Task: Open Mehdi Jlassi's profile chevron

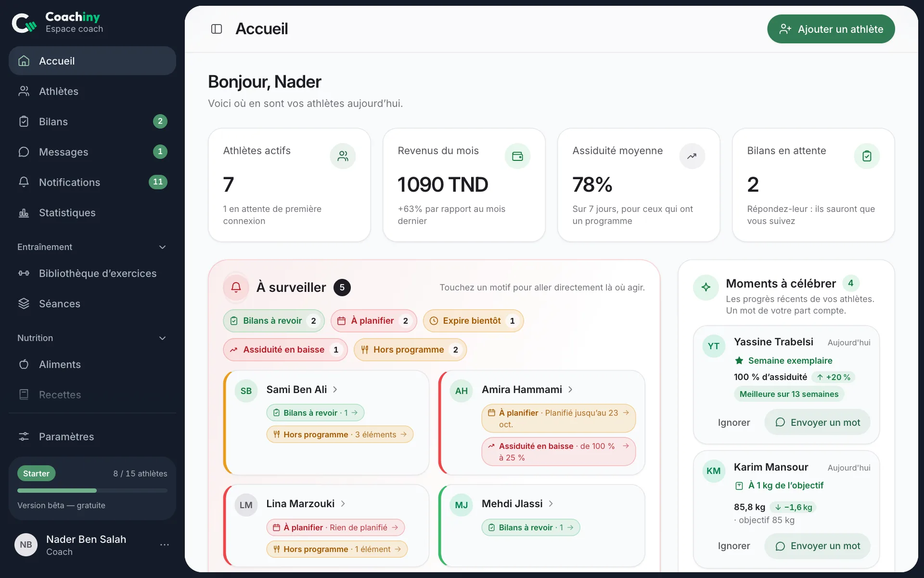Action: [551, 504]
